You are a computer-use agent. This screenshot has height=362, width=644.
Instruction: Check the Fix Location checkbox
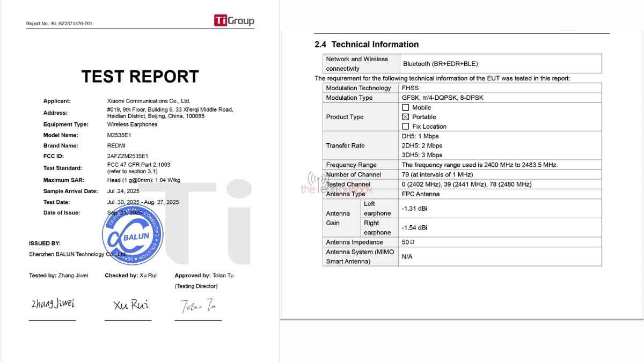[x=406, y=127]
